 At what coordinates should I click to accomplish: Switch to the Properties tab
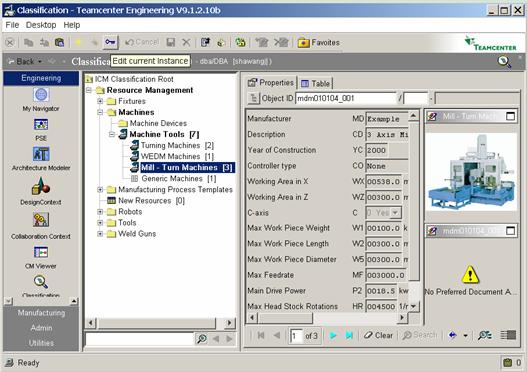271,83
